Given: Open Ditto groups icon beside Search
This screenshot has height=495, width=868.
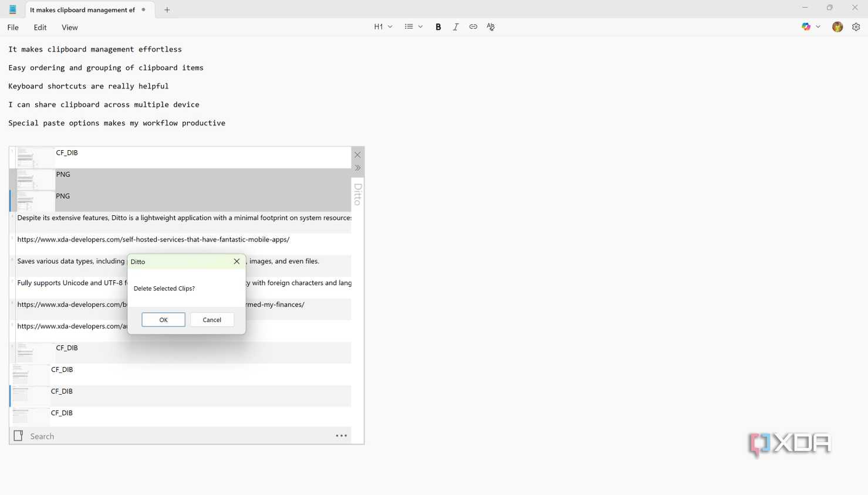Looking at the screenshot, I should pos(18,436).
